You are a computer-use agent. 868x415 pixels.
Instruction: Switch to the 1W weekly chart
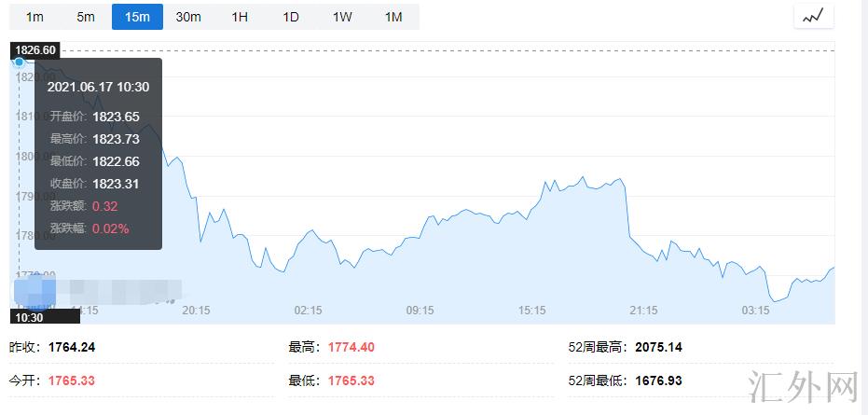(x=342, y=17)
